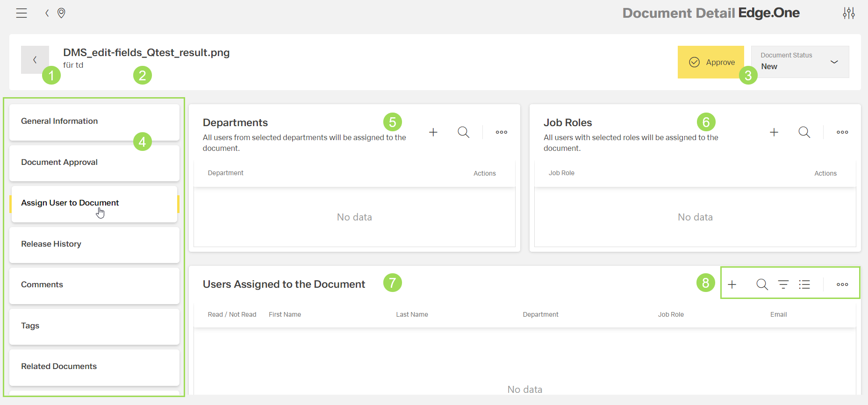Search in Users Assigned to the Document
Image resolution: width=868 pixels, height=405 pixels.
tap(762, 284)
